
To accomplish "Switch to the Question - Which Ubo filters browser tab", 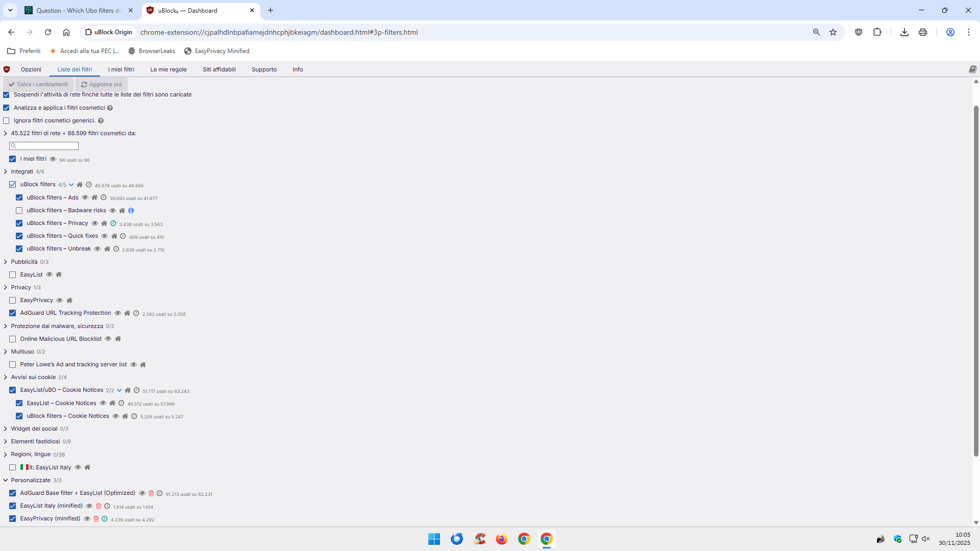I will tap(79, 10).
